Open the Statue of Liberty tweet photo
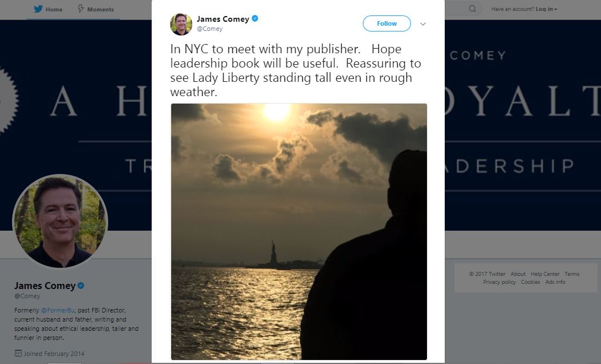The height and width of the screenshot is (364, 601). pyautogui.click(x=299, y=231)
